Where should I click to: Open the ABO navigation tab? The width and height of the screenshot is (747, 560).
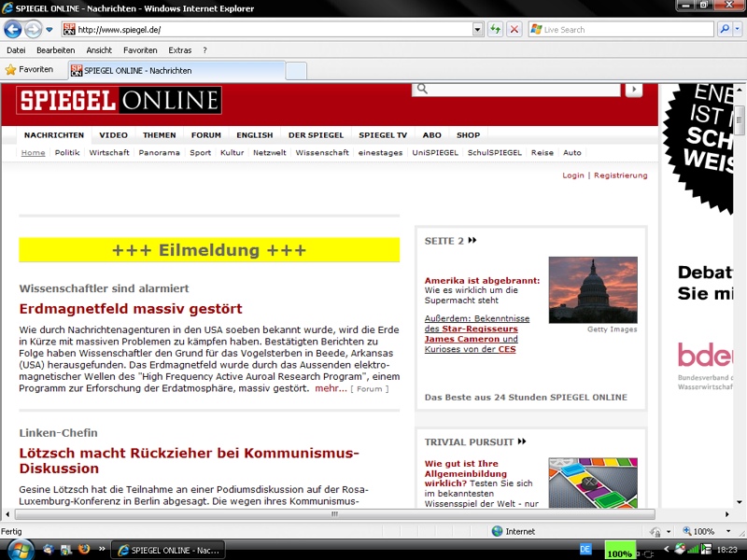coord(432,135)
